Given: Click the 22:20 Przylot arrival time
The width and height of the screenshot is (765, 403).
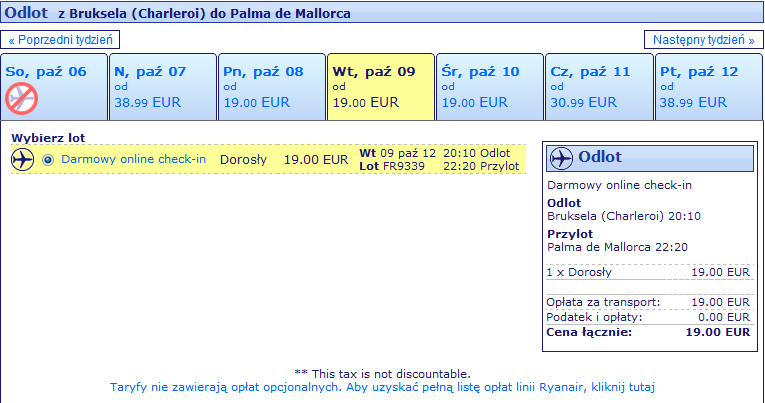Looking at the screenshot, I should point(481,166).
